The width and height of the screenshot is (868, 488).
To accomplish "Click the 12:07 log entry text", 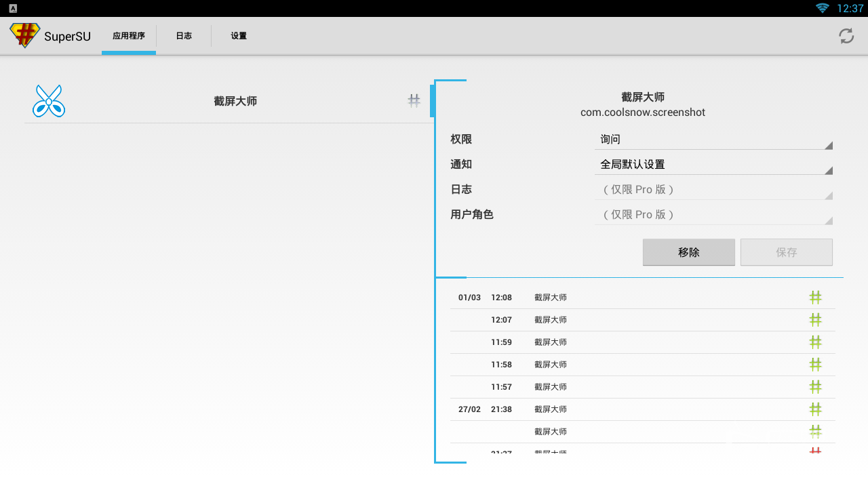I will (x=551, y=319).
